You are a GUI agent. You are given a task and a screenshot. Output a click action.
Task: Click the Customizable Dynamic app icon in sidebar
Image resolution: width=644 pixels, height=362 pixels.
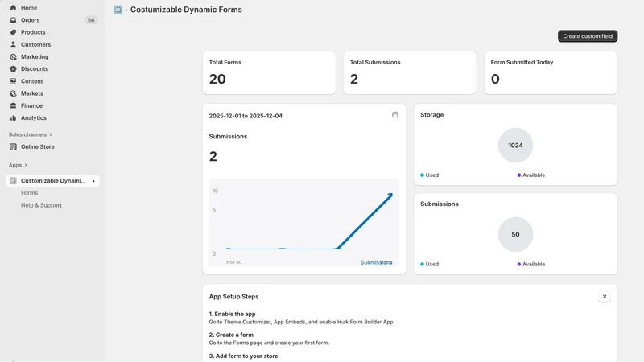click(13, 180)
